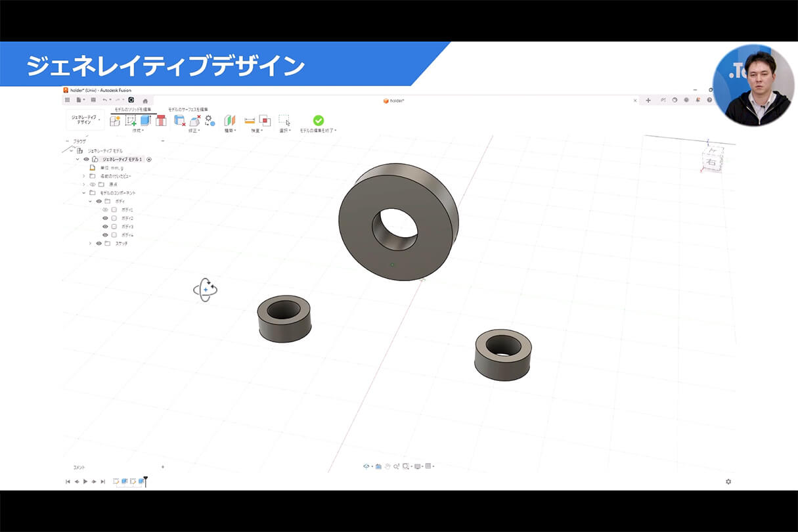Open the Display Settings monitor icon
Image resolution: width=798 pixels, height=532 pixels.
[418, 466]
